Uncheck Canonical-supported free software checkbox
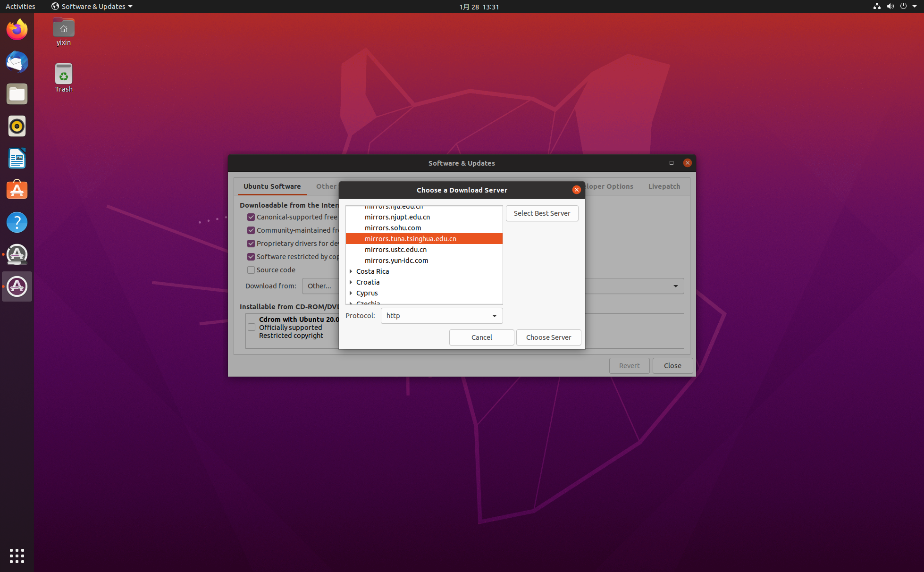This screenshot has height=572, width=924. (251, 217)
